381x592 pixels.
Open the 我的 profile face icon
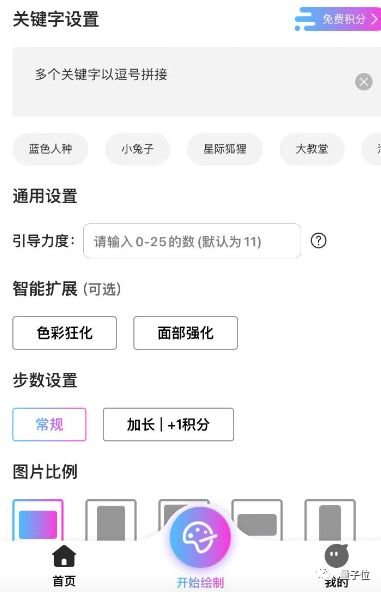336,555
